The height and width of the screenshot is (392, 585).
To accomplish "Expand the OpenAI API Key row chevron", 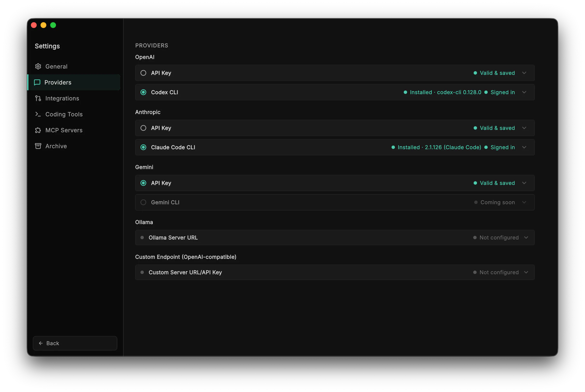I will (524, 73).
